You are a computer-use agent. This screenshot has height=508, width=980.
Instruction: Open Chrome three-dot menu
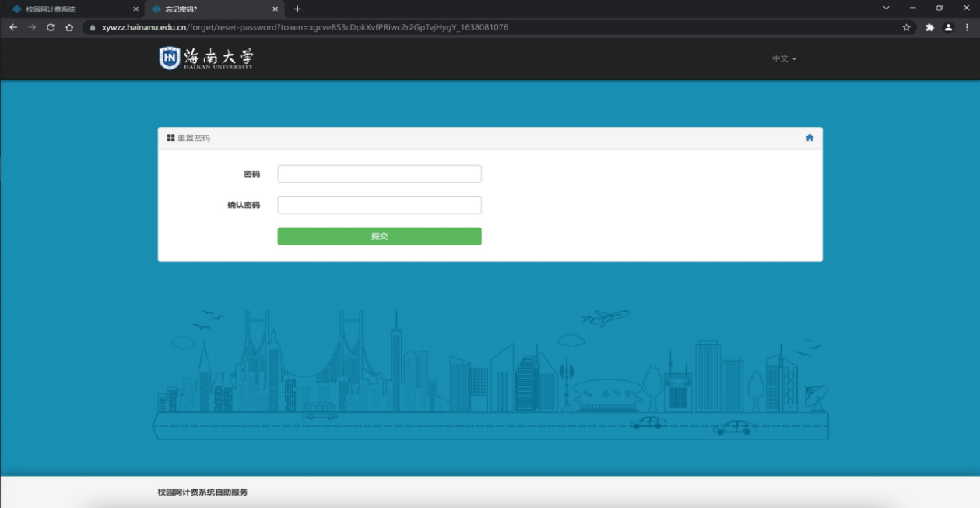coord(967,27)
